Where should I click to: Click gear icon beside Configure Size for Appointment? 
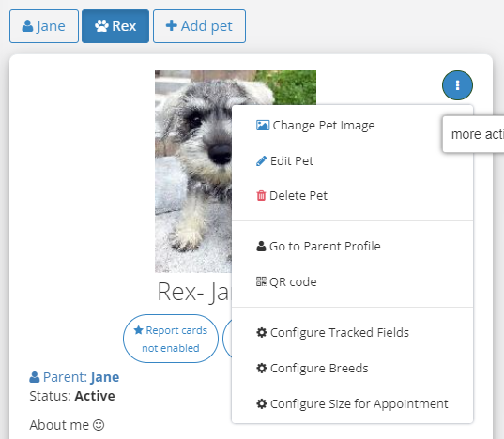(x=261, y=403)
